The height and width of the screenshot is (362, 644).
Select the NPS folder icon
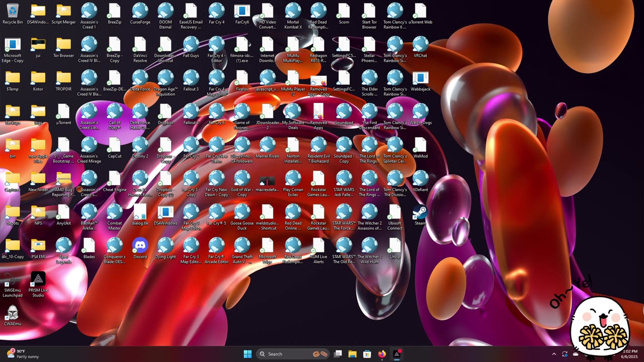point(38,215)
